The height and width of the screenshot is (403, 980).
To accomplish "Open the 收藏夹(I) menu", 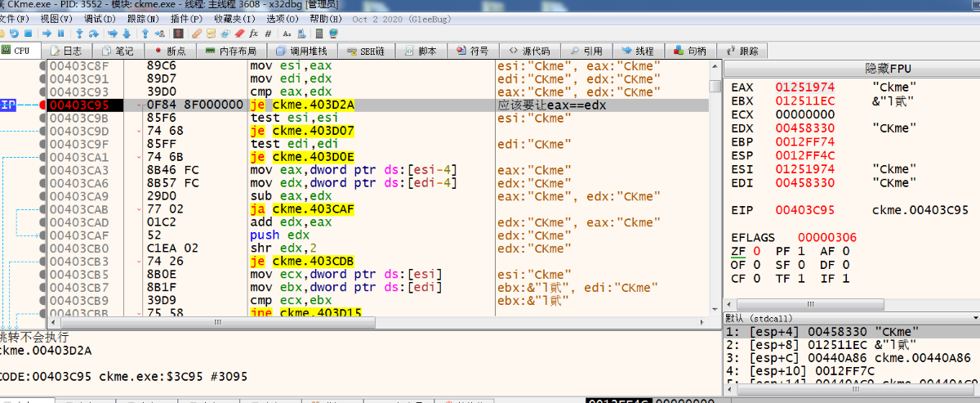I will tap(234, 18).
